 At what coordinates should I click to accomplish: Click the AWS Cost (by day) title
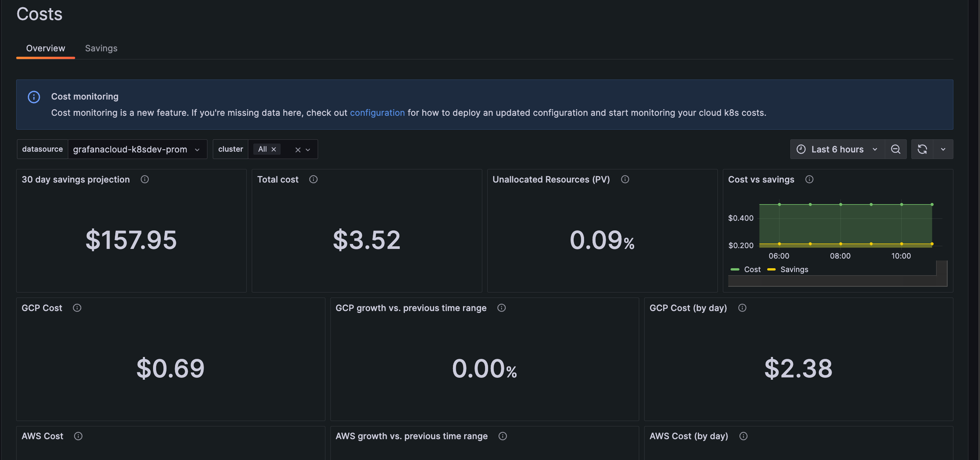coord(689,436)
